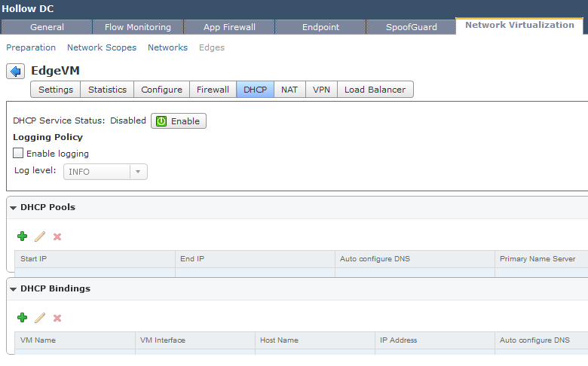Screen dimensions: 588x366
Task: Switch to the Firewall tab
Action: coord(213,90)
